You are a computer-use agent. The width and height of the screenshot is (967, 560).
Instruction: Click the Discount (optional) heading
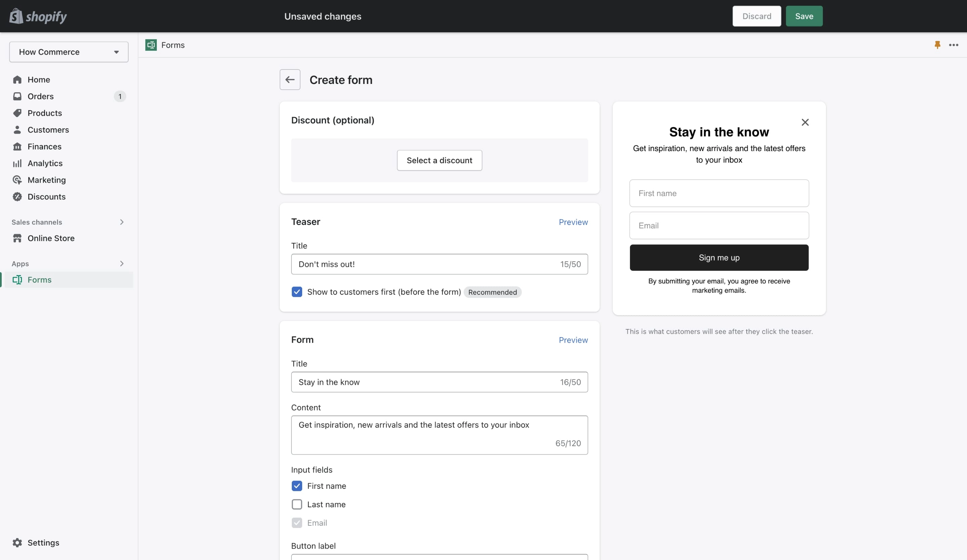click(333, 120)
